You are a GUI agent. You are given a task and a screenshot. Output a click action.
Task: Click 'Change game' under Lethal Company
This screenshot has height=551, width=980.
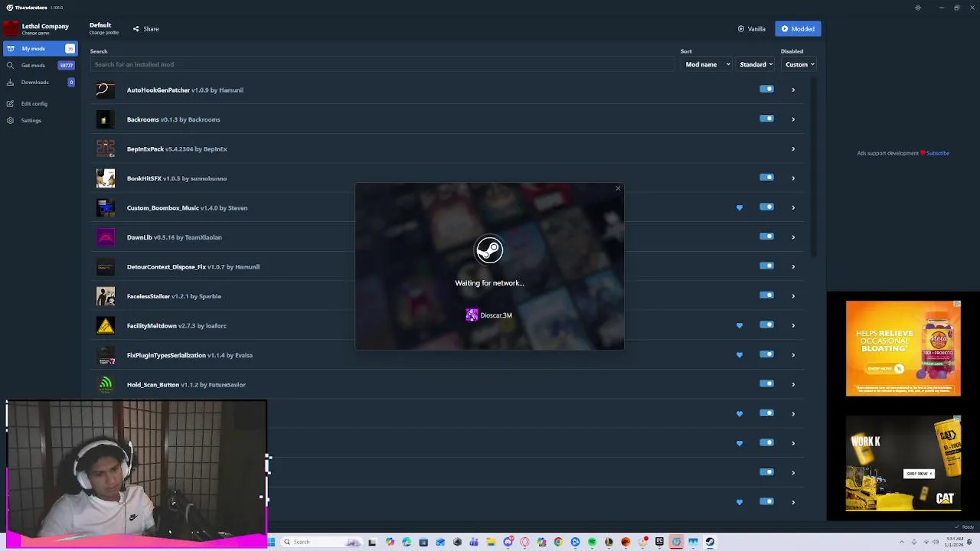point(36,33)
